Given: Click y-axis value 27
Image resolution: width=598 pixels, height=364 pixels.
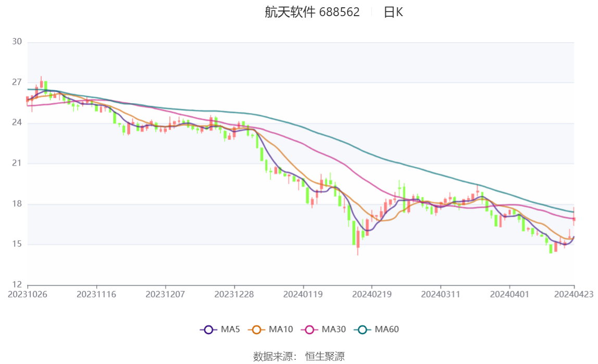Looking at the screenshot, I should pyautogui.click(x=17, y=82).
